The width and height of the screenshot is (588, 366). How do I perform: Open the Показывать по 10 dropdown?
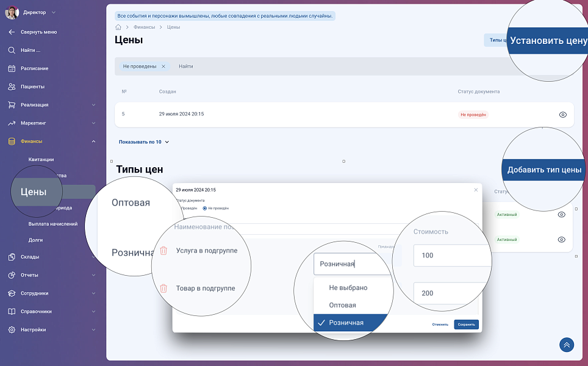pyautogui.click(x=144, y=142)
